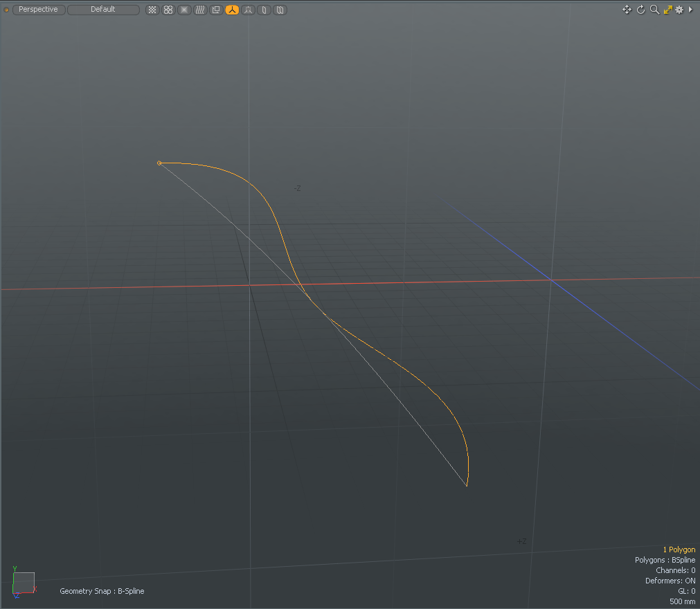Expand the arrow menu at top-right corner

690,10
